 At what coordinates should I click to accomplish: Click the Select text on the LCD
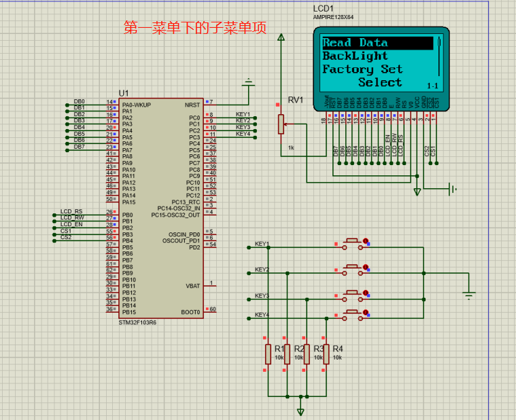[x=380, y=82]
